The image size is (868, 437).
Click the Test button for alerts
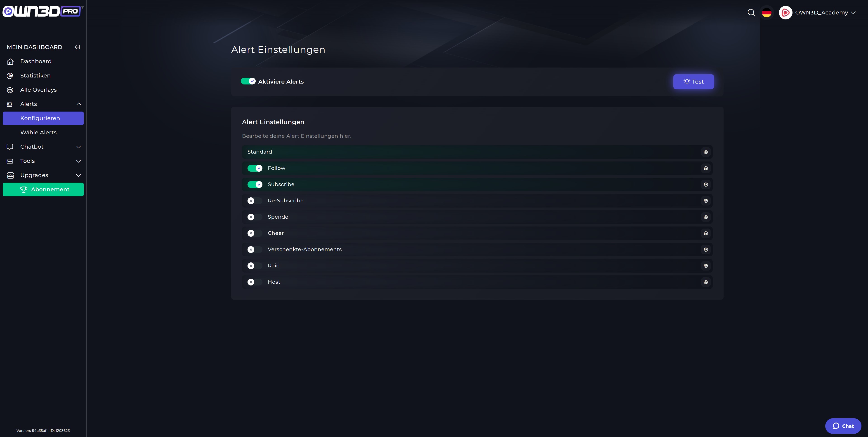click(x=693, y=81)
